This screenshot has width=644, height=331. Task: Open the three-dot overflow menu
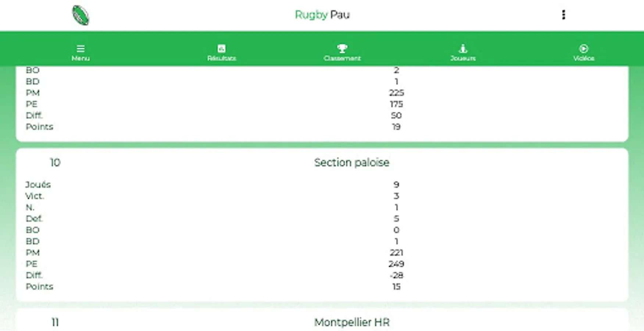(563, 15)
